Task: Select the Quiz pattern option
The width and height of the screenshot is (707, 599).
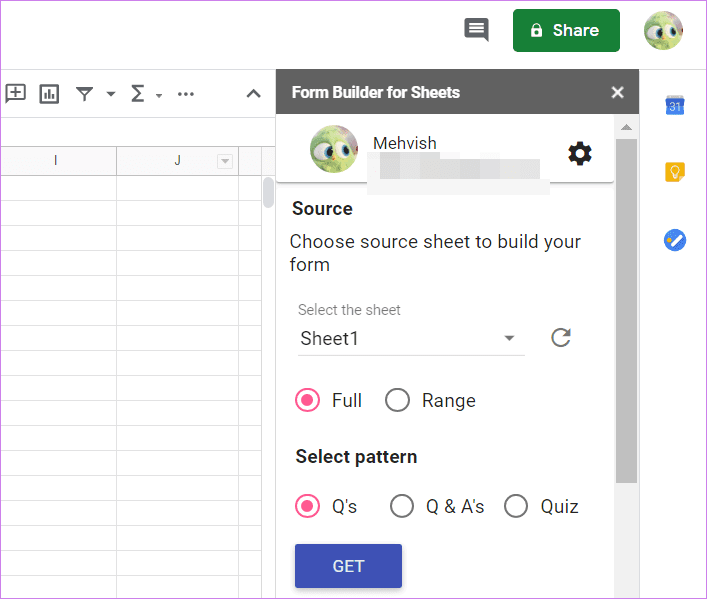Action: [x=516, y=506]
